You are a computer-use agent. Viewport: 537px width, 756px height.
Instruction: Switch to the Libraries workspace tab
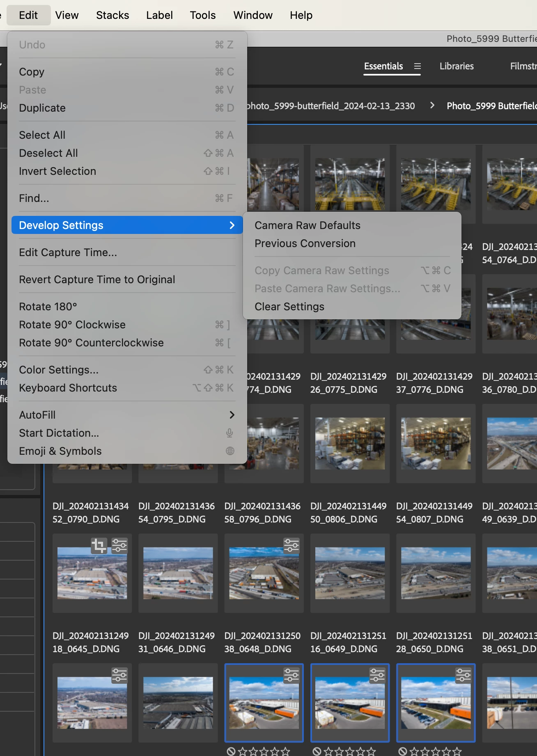(x=457, y=66)
